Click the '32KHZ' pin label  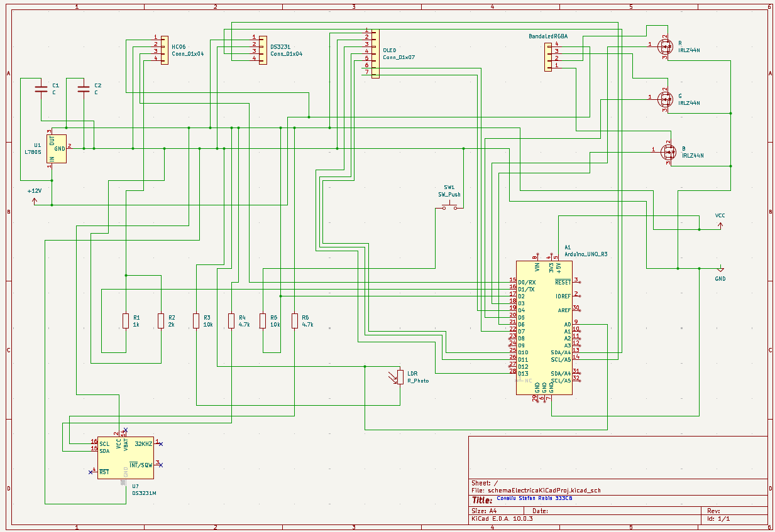coord(143,444)
